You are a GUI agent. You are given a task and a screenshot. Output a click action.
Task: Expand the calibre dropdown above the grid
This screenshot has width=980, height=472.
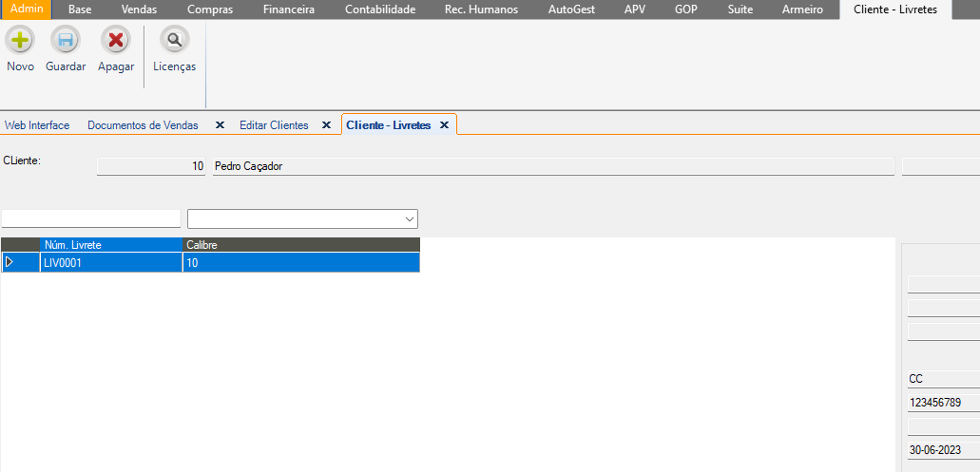click(x=410, y=219)
